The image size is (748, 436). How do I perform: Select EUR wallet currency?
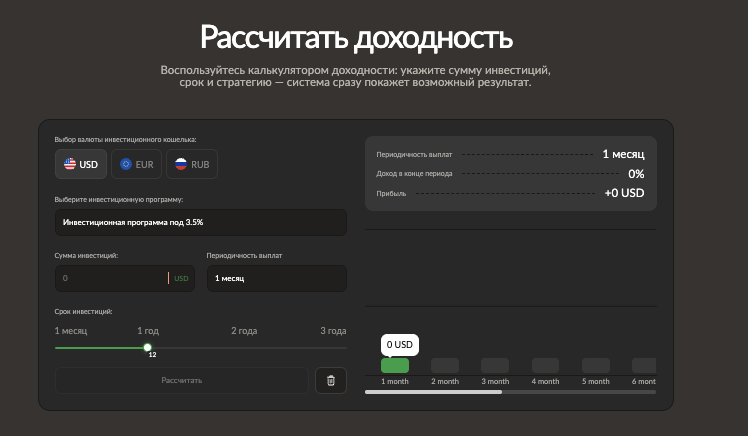pos(136,164)
